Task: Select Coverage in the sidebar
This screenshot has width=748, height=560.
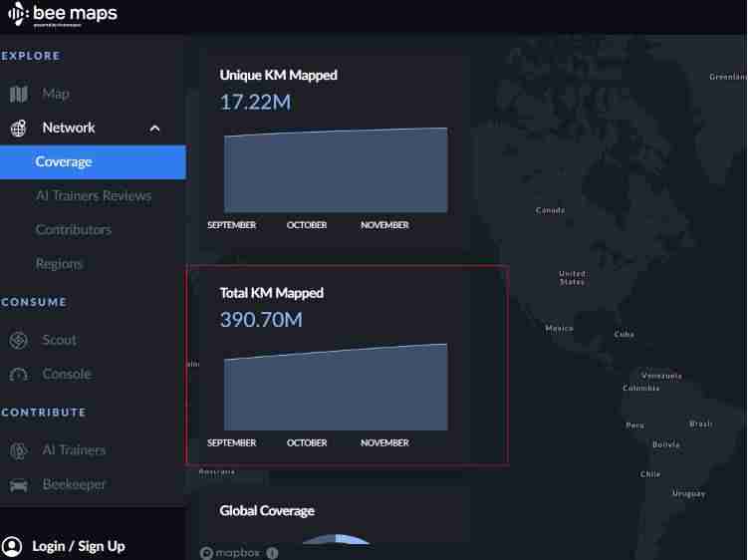Action: (x=64, y=161)
